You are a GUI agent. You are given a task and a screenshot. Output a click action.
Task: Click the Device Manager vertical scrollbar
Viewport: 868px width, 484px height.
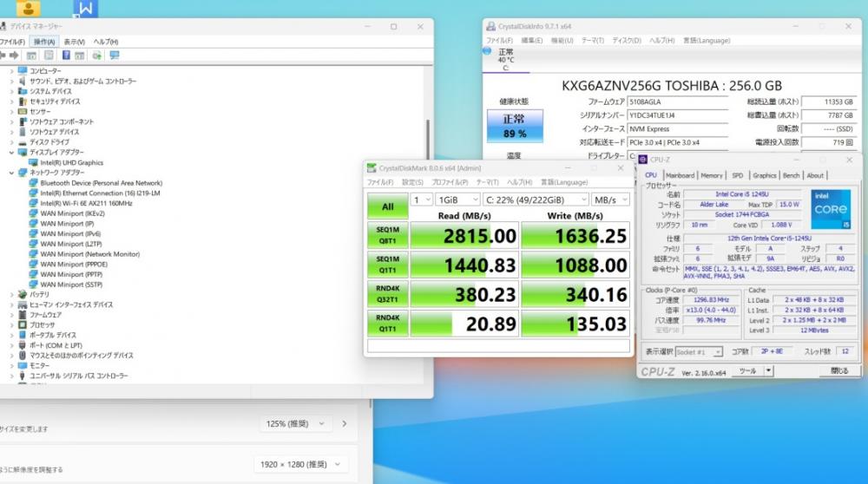coord(428,138)
